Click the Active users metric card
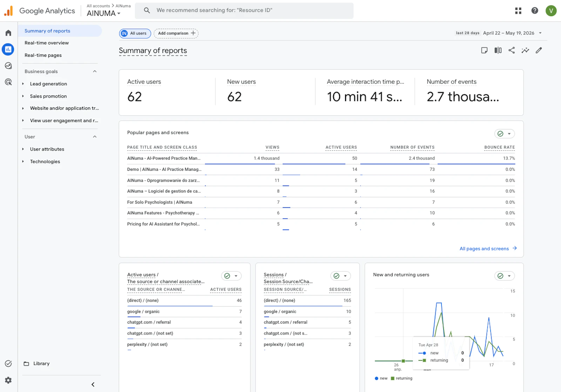Screen dimensions: 561x392 pyautogui.click(x=167, y=92)
